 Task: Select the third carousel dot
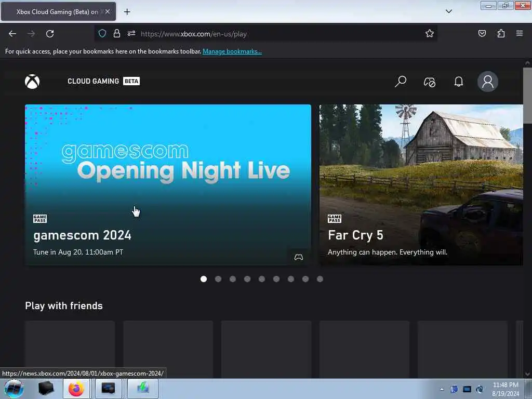click(233, 279)
